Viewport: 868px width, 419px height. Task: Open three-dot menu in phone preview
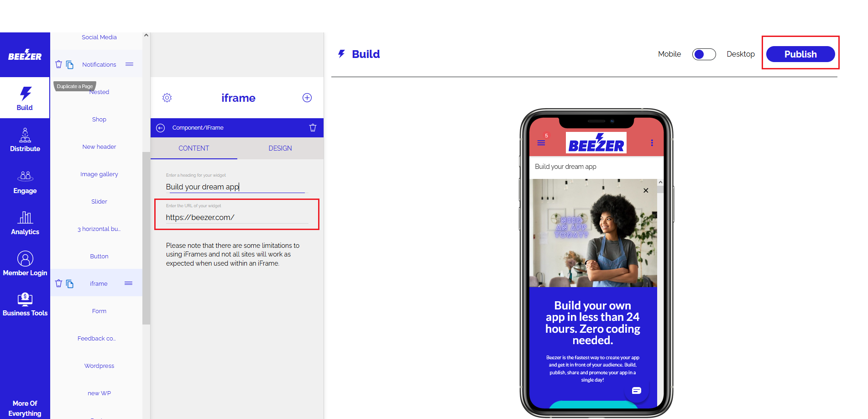coord(652,143)
